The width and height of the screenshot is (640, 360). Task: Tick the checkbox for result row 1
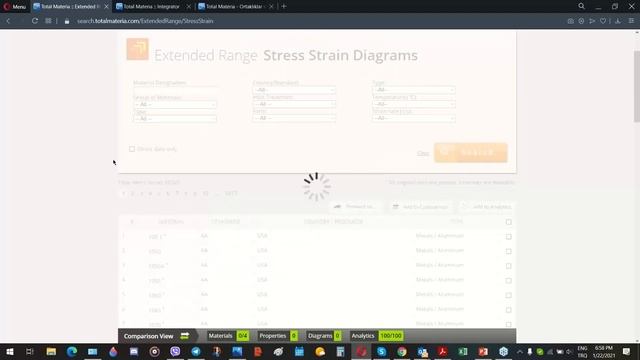pyautogui.click(x=509, y=237)
